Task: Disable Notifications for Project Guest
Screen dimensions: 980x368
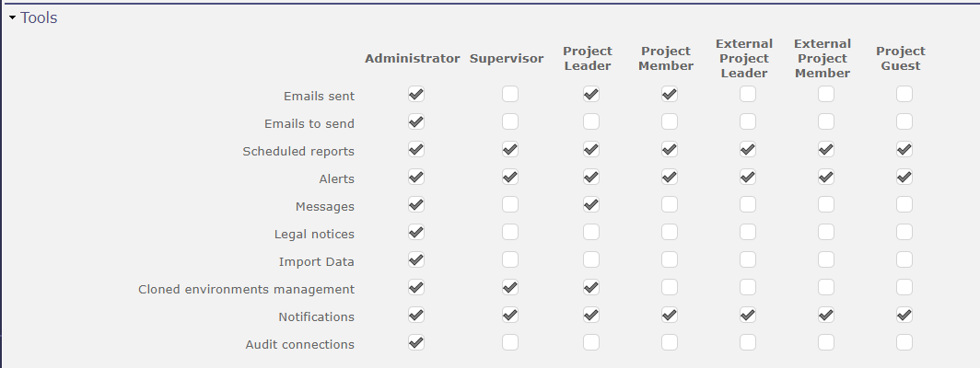Action: tap(904, 316)
